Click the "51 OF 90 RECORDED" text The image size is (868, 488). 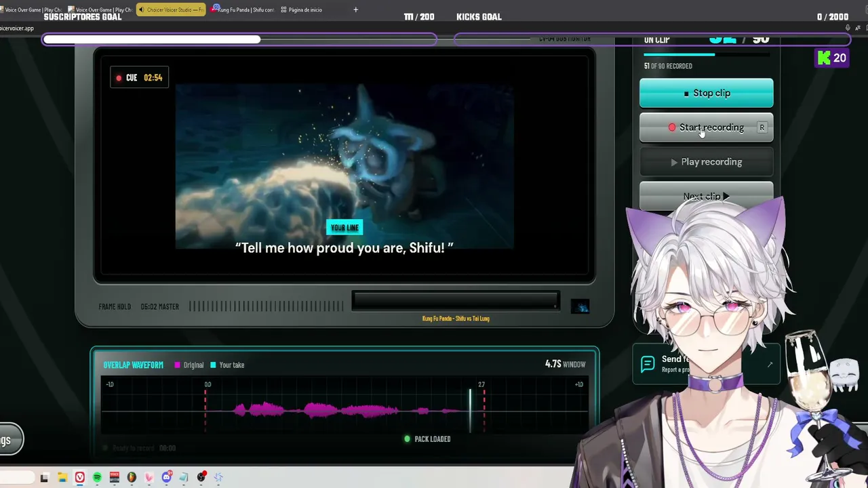tap(668, 66)
